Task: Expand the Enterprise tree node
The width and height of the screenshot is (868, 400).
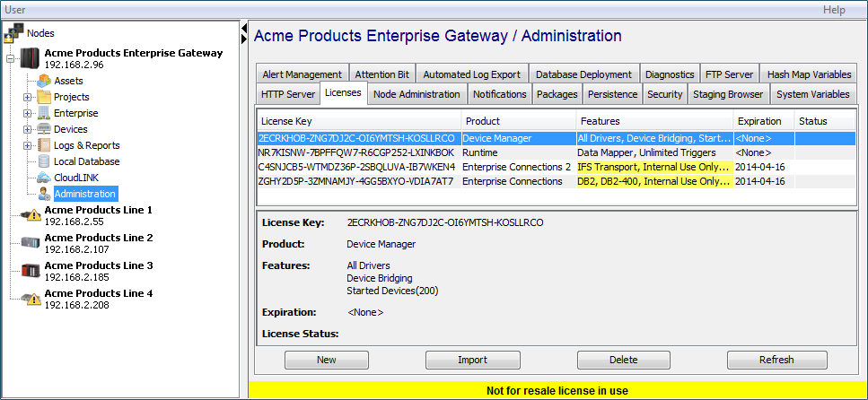Action: pos(27,113)
